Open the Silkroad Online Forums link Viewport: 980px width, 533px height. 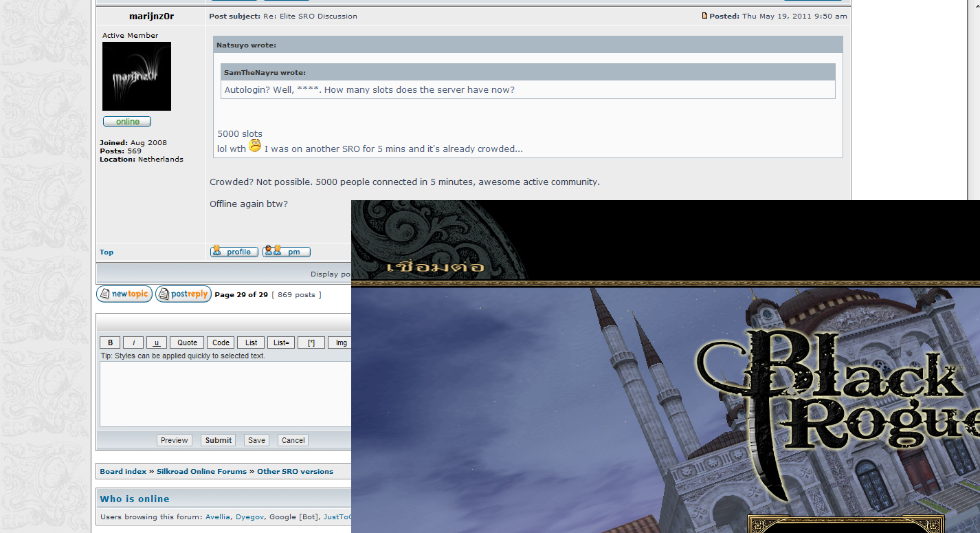[x=201, y=471]
